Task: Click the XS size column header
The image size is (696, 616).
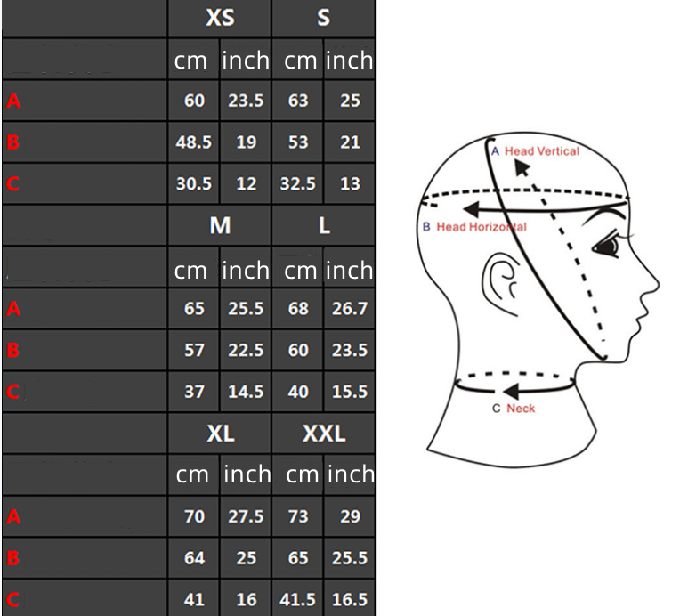Action: (x=220, y=19)
